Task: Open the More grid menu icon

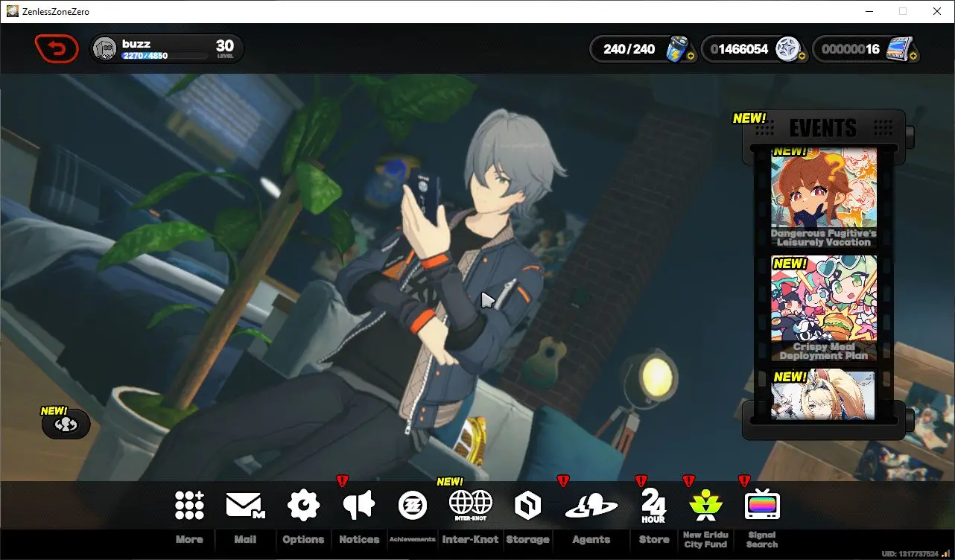Action: pos(189,505)
